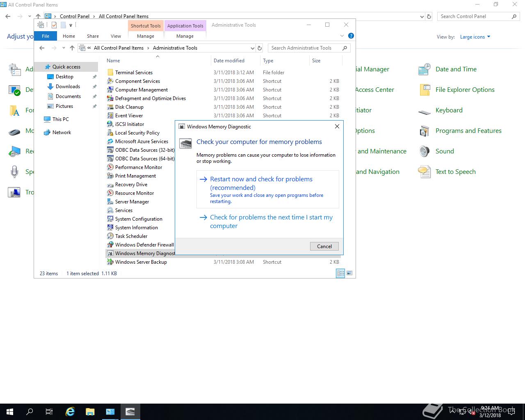Click Sound icon in Control Panel

point(424,151)
